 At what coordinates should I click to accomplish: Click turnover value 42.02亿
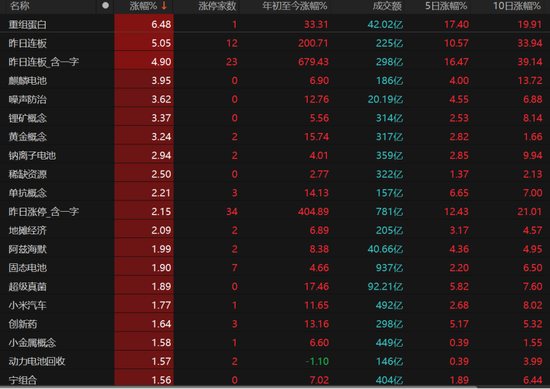[x=385, y=24]
